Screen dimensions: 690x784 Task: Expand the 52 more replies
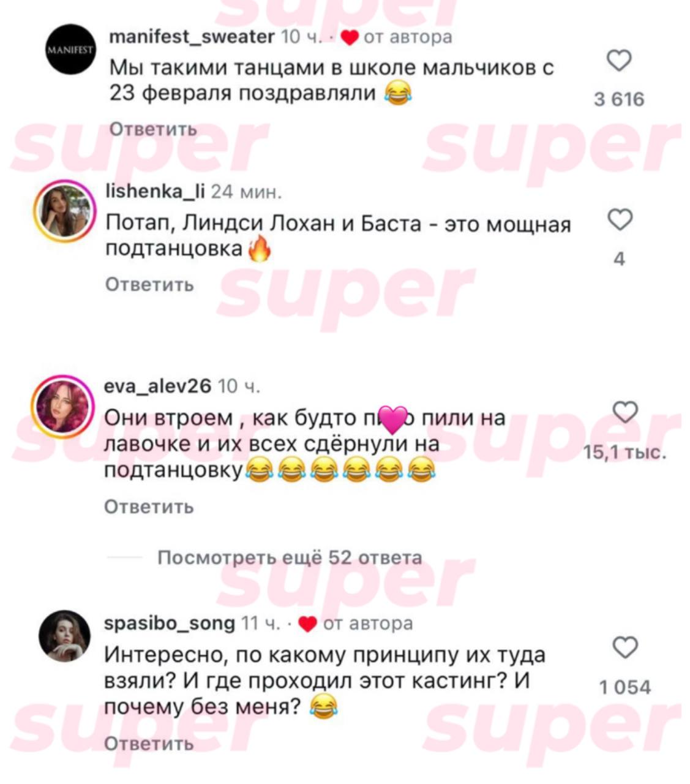pyautogui.click(x=290, y=557)
